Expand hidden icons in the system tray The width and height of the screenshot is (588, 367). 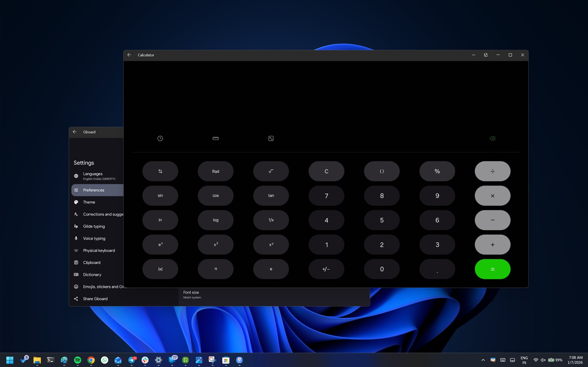483,360
